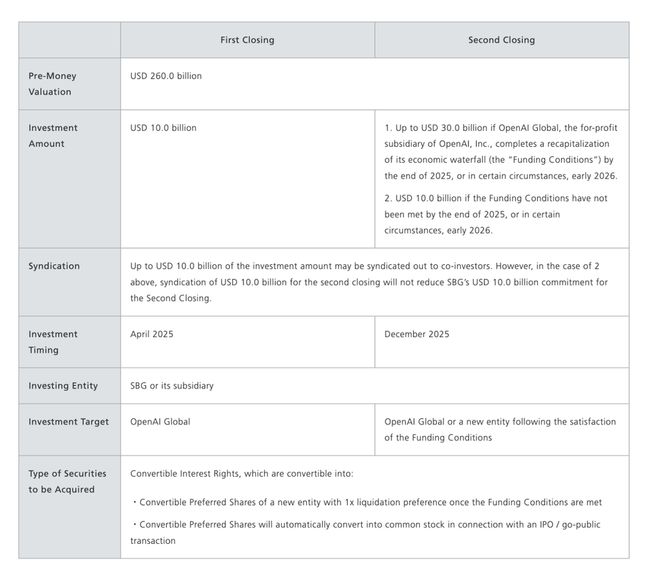Click the 'Up to USD 30.0 billion' paragraph
This screenshot has width=660, height=575.
[500, 152]
